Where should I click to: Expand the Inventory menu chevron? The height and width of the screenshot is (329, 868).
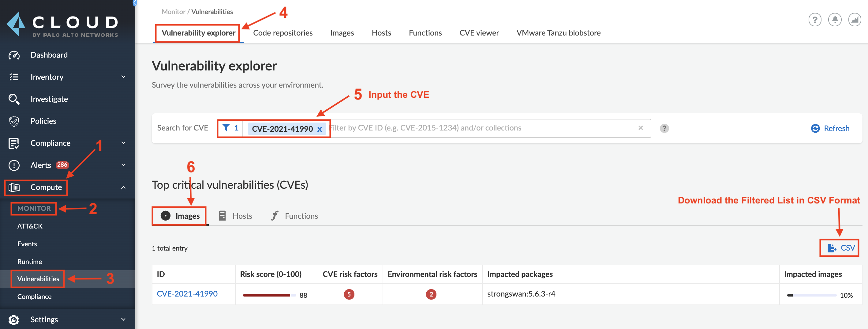[x=123, y=77]
